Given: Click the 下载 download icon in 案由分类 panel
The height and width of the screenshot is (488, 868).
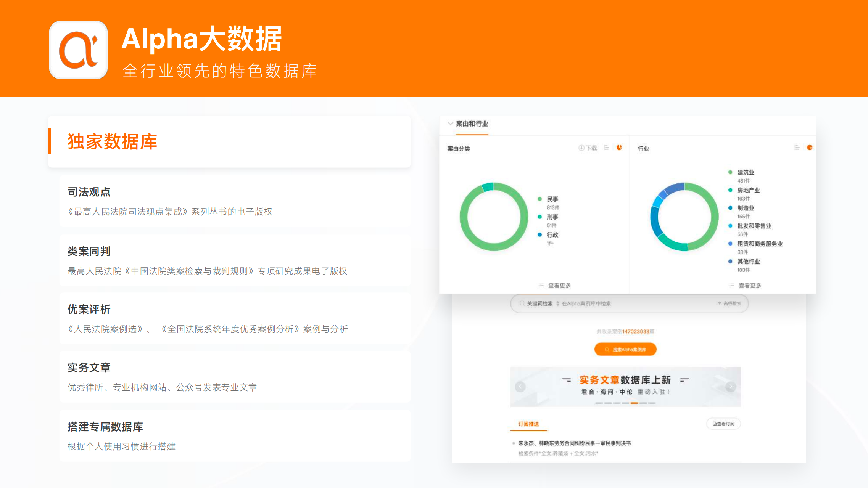Looking at the screenshot, I should click(x=588, y=148).
